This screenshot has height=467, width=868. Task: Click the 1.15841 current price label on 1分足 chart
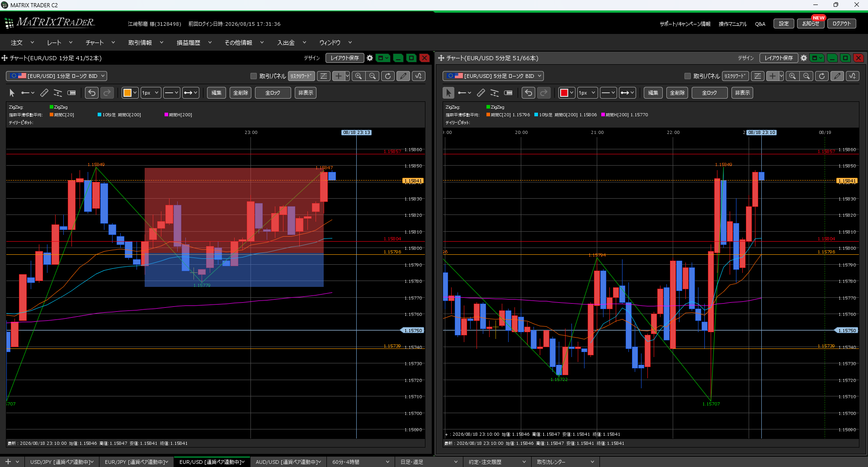(x=413, y=181)
